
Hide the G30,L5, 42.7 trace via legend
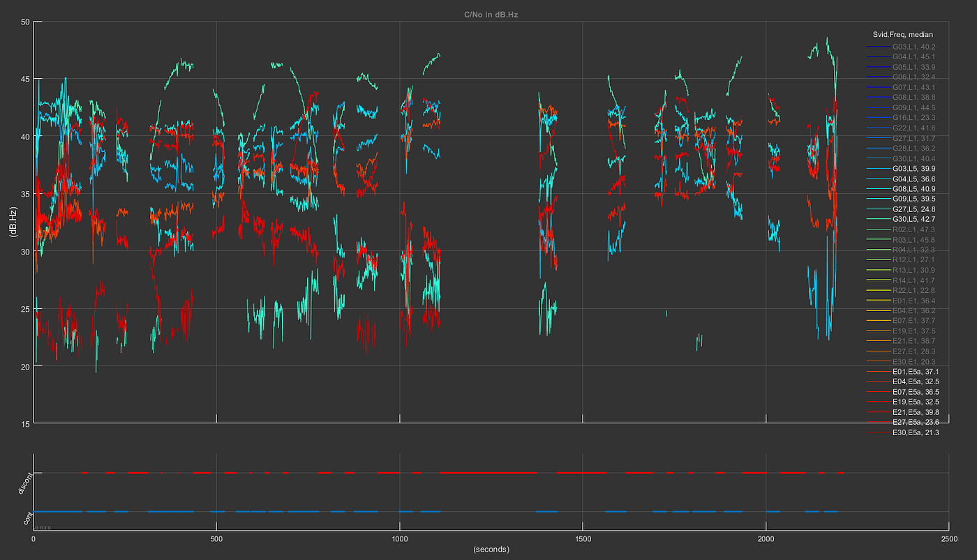pyautogui.click(x=916, y=220)
